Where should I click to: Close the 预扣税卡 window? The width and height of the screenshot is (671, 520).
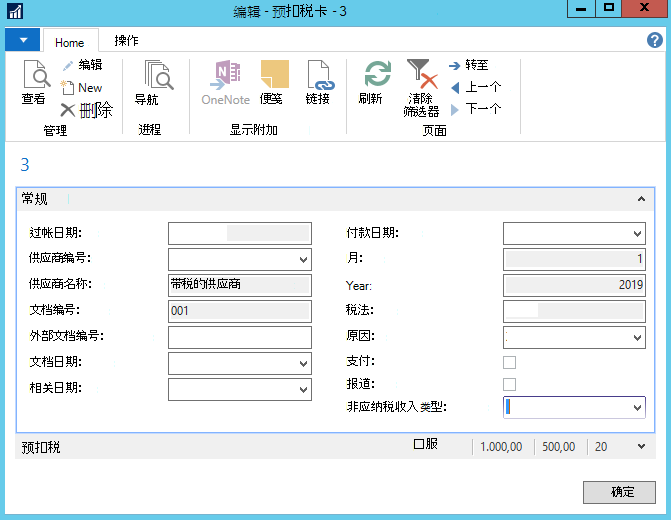[644, 9]
